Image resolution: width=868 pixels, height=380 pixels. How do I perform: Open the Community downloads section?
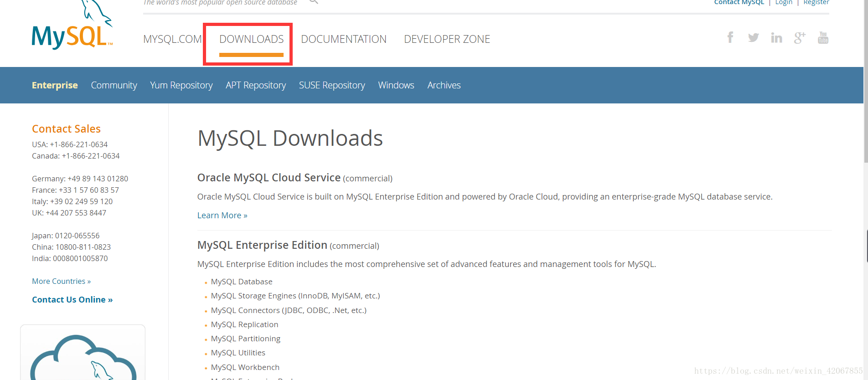(114, 85)
